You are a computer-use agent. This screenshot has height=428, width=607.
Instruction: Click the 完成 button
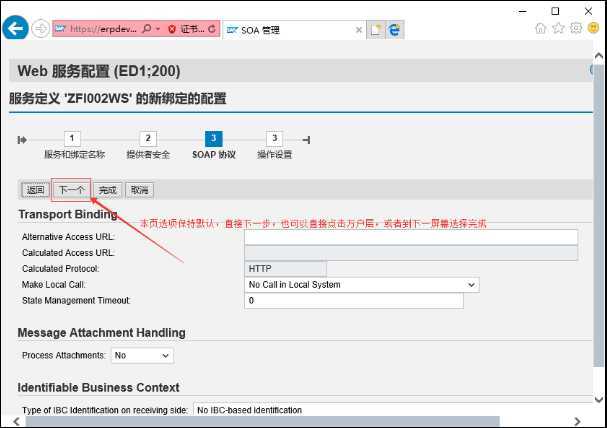click(x=108, y=190)
